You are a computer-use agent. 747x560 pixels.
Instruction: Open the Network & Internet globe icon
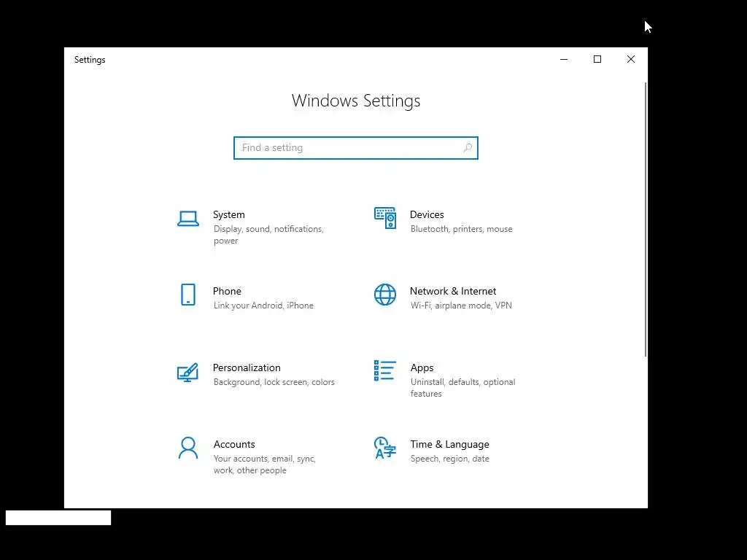coord(385,295)
